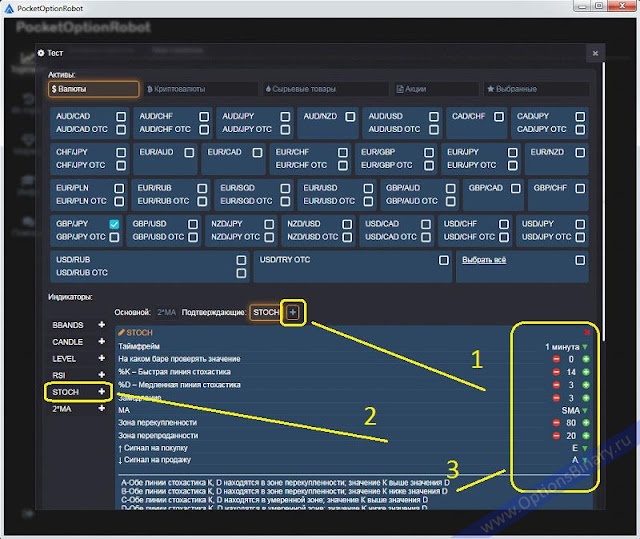This screenshot has width=640, height=539.
Task: Add the 2*MA indicator with its plus icon
Action: coord(102,408)
